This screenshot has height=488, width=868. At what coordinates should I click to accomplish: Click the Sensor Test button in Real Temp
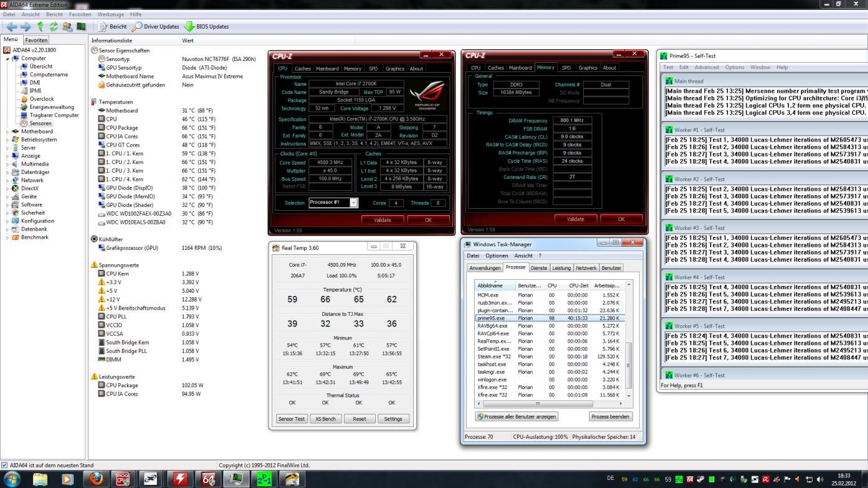[x=292, y=419]
